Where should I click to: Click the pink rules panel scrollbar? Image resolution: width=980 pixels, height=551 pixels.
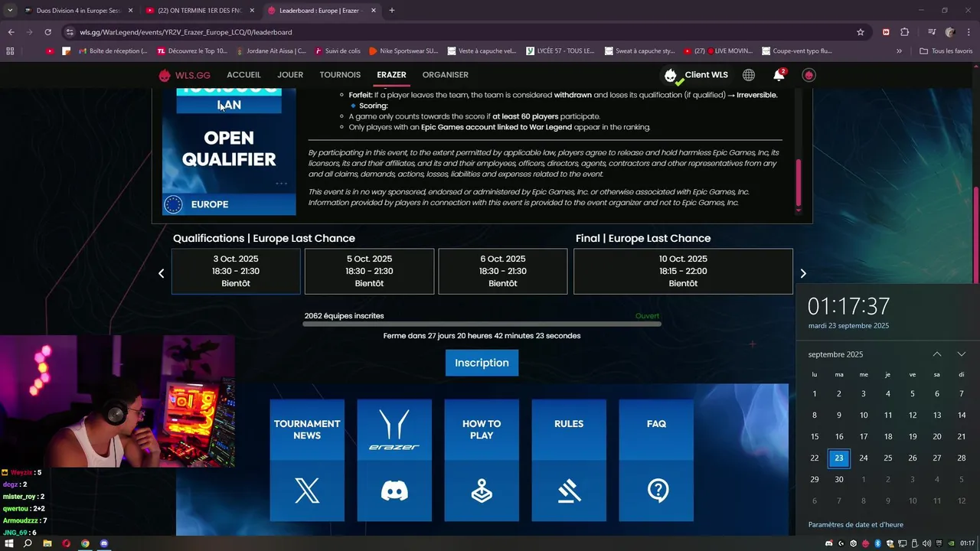(x=799, y=182)
